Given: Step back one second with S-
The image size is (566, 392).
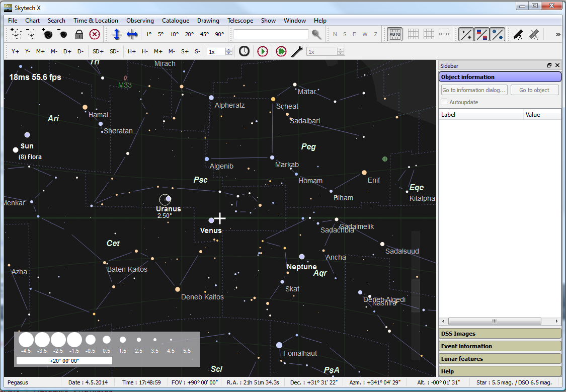Looking at the screenshot, I should point(197,51).
